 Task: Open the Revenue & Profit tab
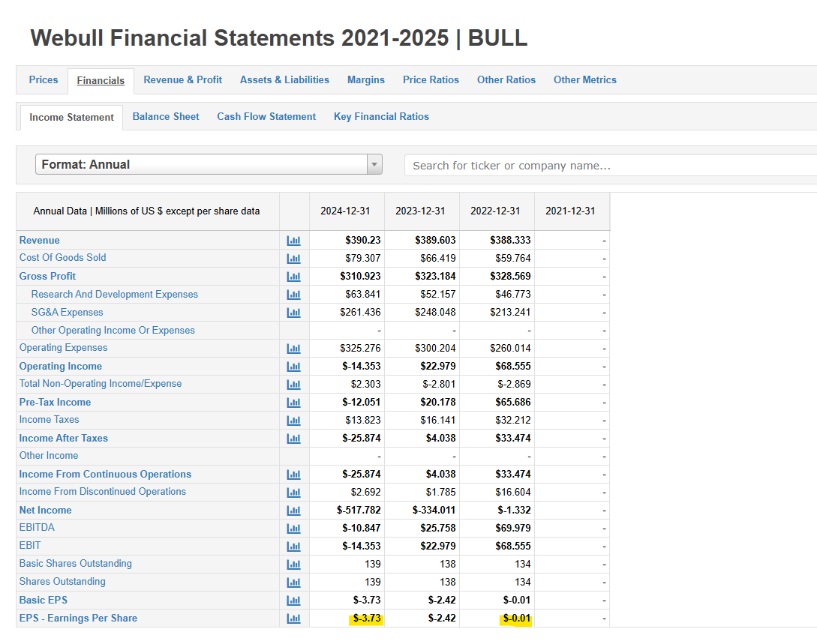click(183, 79)
